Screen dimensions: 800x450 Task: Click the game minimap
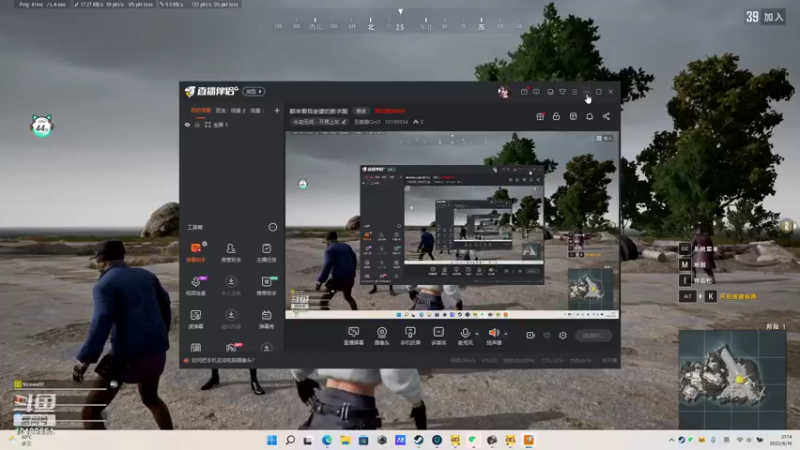click(x=732, y=380)
